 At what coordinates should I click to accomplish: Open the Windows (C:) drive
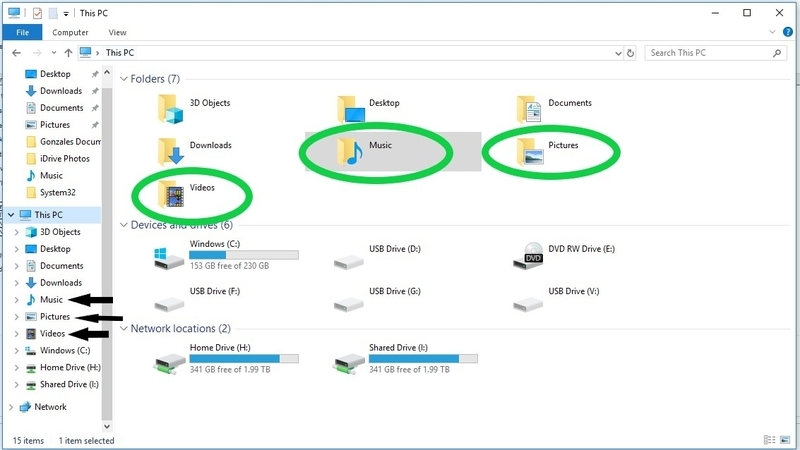[x=172, y=256]
